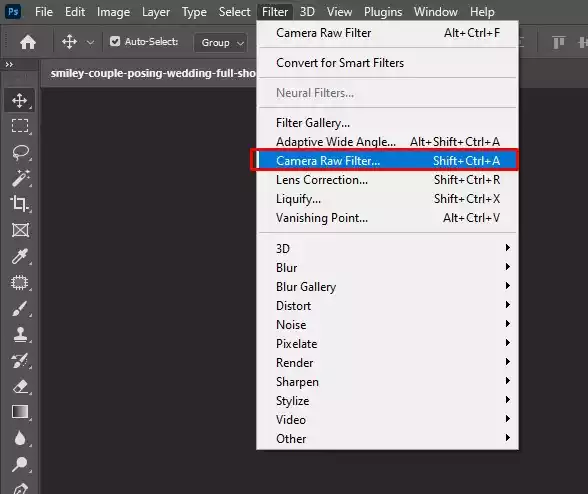Select the Lasso tool
588x494 pixels.
(20, 152)
